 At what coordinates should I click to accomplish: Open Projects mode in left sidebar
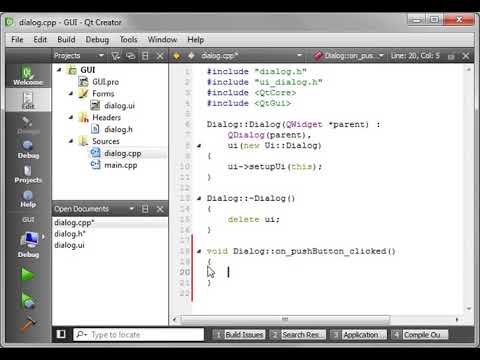coord(28,174)
